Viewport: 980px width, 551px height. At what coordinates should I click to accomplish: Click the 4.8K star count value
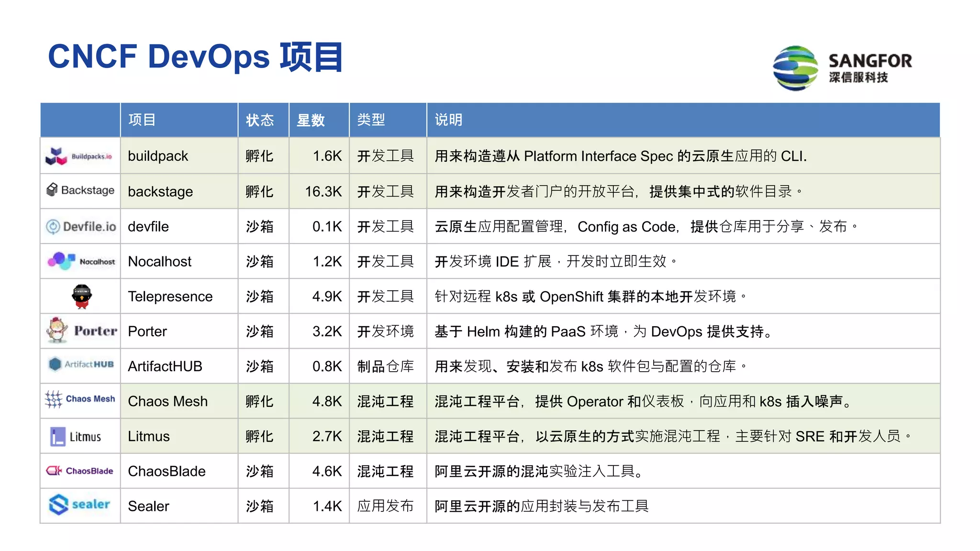pyautogui.click(x=327, y=401)
